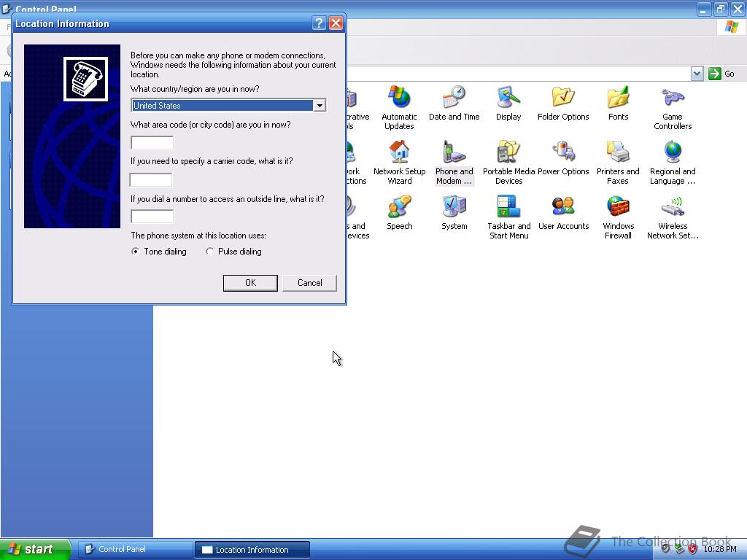This screenshot has height=560, width=747.
Task: Switch to Control Panel taskbar button
Action: pyautogui.click(x=135, y=549)
